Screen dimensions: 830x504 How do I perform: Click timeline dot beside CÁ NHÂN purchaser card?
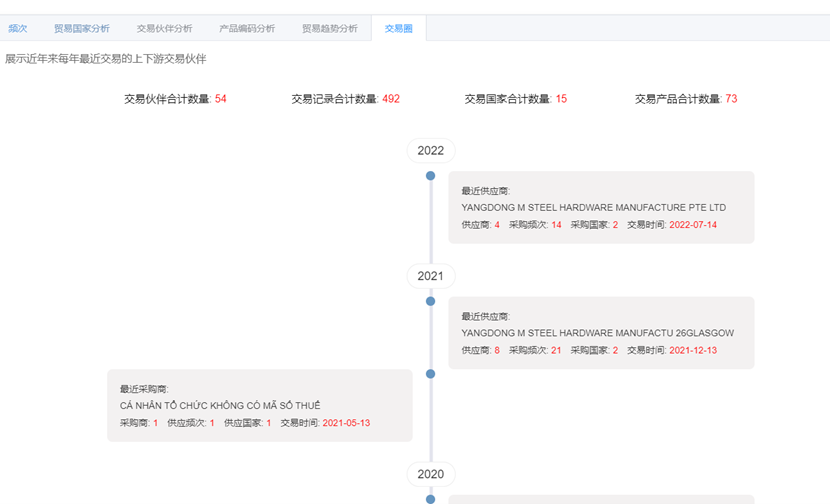[430, 374]
